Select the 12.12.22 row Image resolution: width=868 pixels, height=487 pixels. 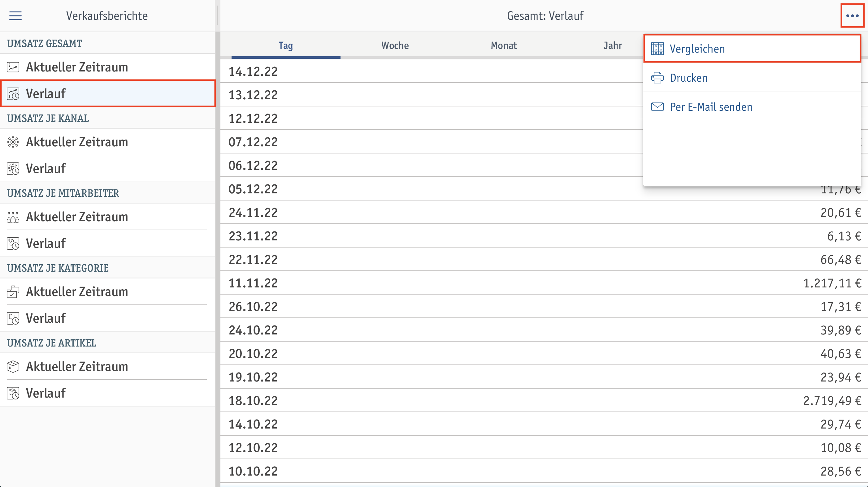(432, 119)
